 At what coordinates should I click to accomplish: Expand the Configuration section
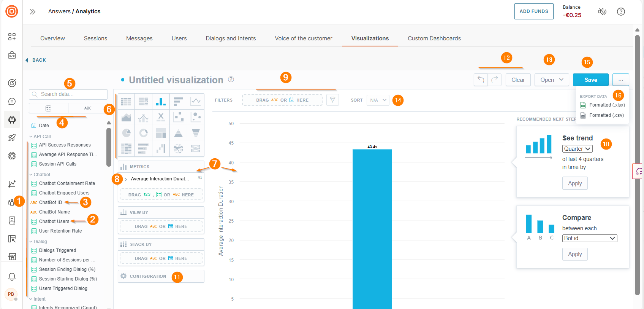click(161, 276)
